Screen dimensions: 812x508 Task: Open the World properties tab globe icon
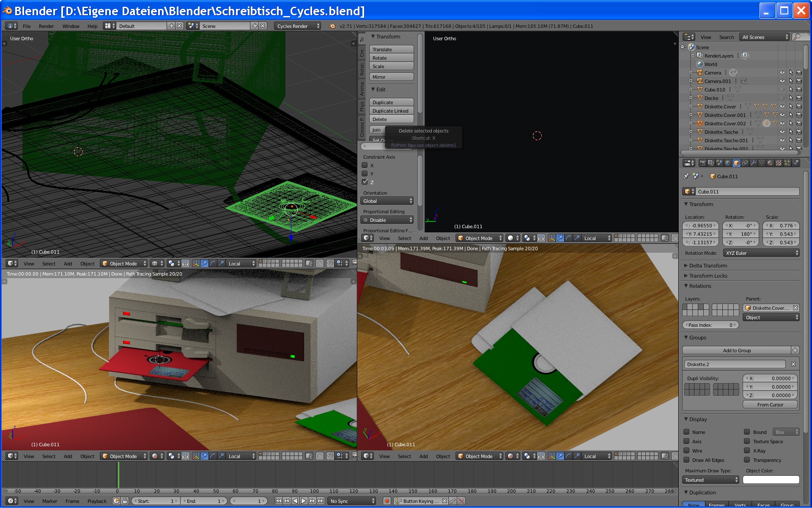728,163
